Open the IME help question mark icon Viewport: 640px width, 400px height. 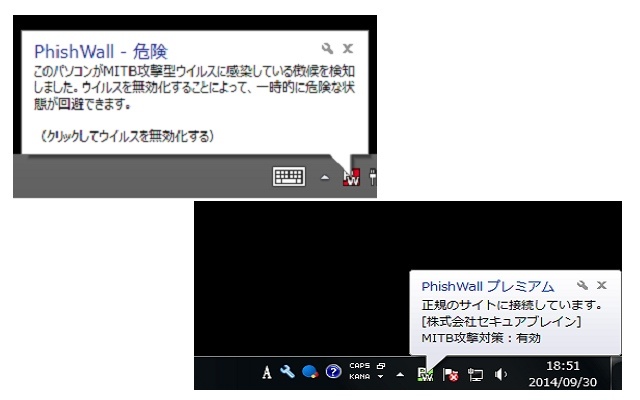pos(333,372)
